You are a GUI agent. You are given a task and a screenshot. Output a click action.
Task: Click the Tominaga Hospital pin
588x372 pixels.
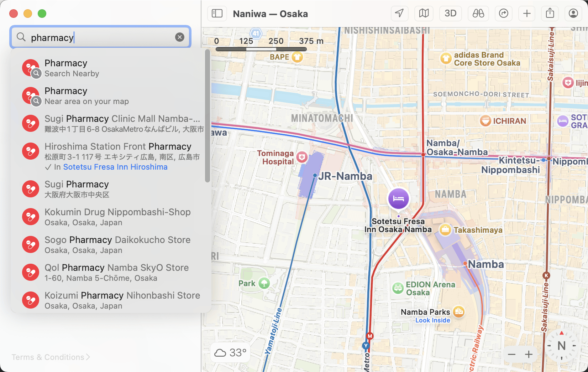pos(302,157)
